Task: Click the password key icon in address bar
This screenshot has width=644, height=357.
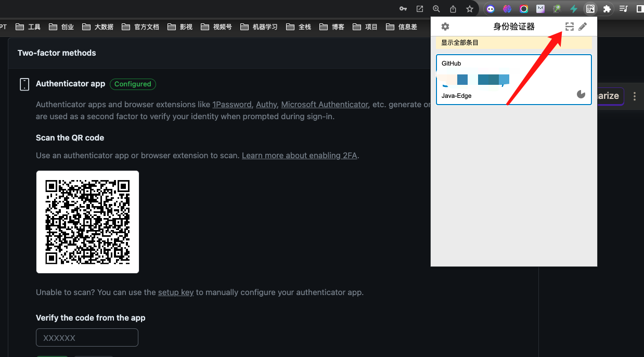Action: [403, 9]
